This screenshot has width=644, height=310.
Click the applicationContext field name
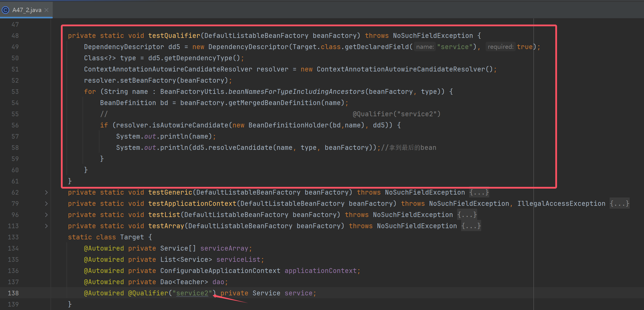pos(321,271)
